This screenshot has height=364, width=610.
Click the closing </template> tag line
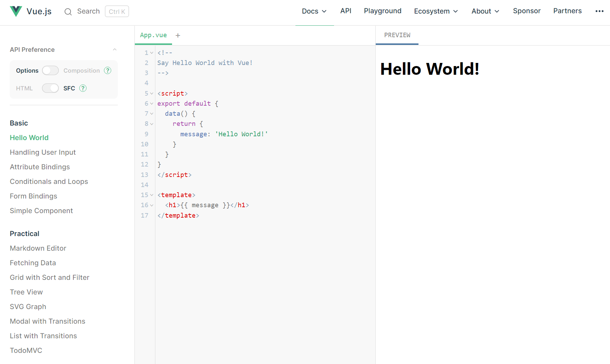178,216
